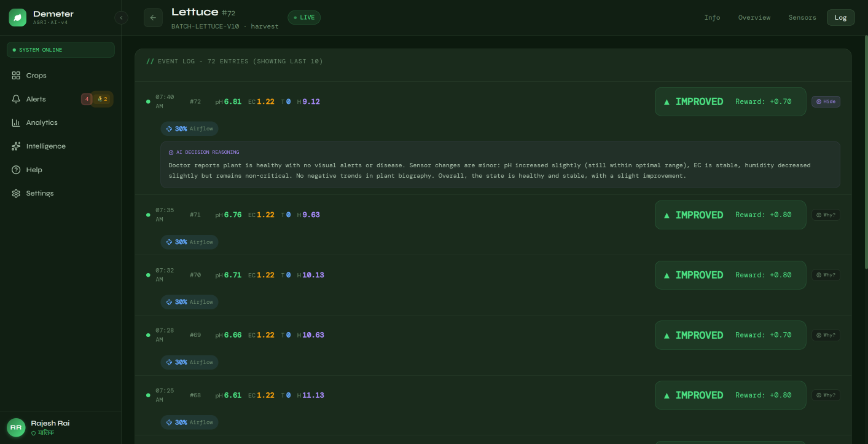Show Why? reasoning for entry #71

coord(826,215)
